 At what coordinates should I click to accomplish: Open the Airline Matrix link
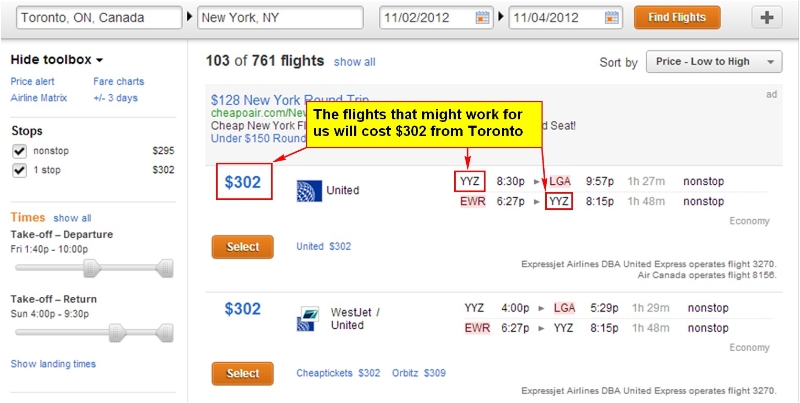(39, 98)
